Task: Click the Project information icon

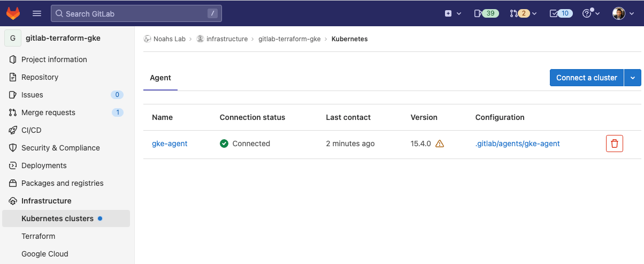Action: click(13, 59)
